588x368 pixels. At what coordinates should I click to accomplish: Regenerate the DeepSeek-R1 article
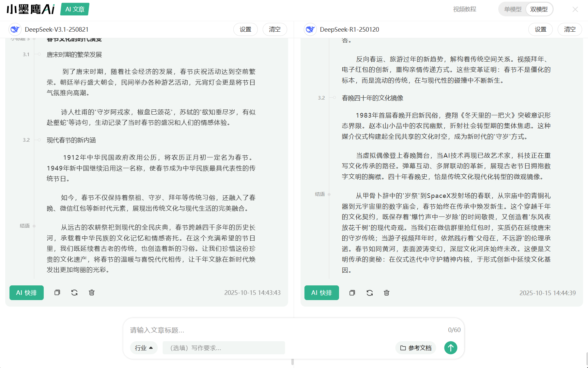[x=369, y=293]
